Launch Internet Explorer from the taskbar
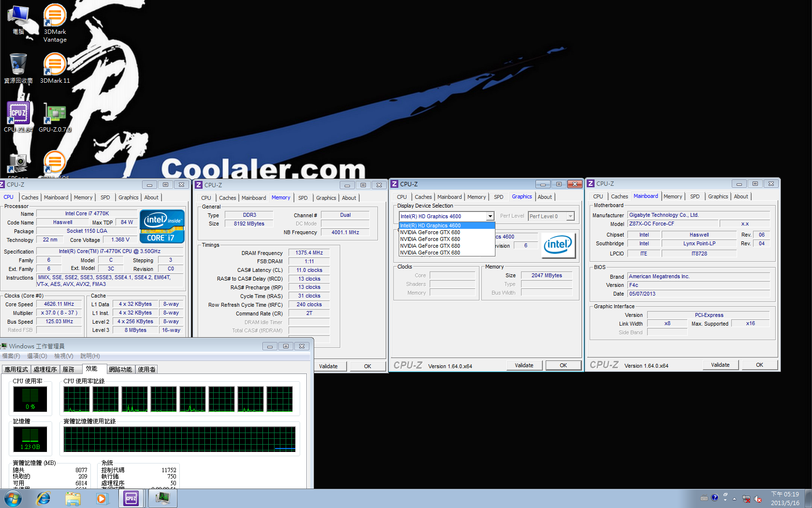The height and width of the screenshot is (508, 812). pyautogui.click(x=43, y=498)
